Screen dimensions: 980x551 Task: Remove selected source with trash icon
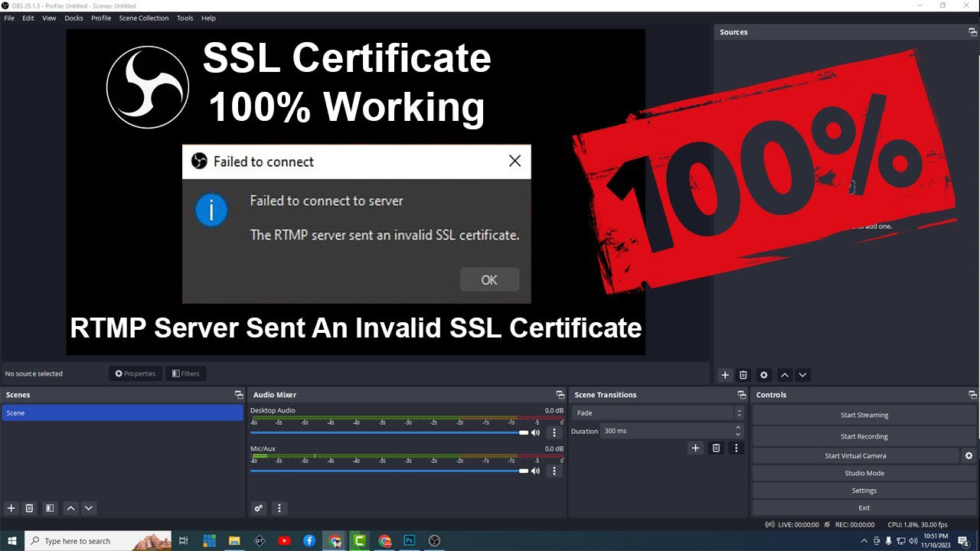743,375
